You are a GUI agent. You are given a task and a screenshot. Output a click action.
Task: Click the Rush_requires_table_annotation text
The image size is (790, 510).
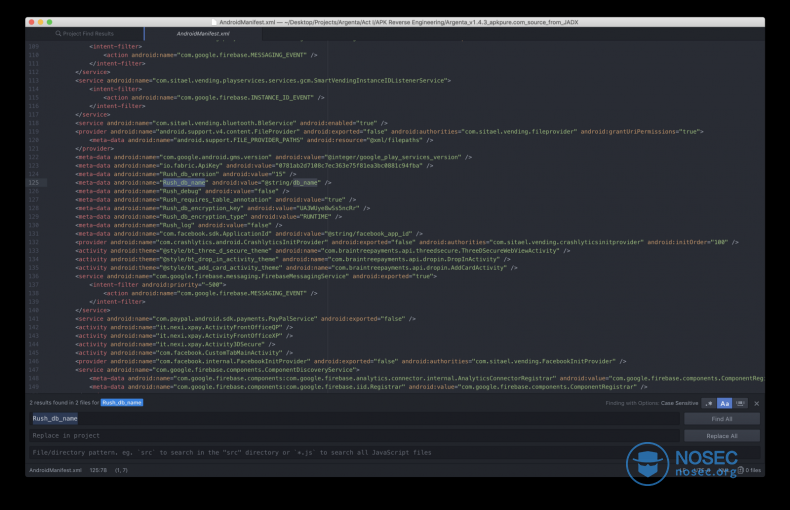coord(217,200)
